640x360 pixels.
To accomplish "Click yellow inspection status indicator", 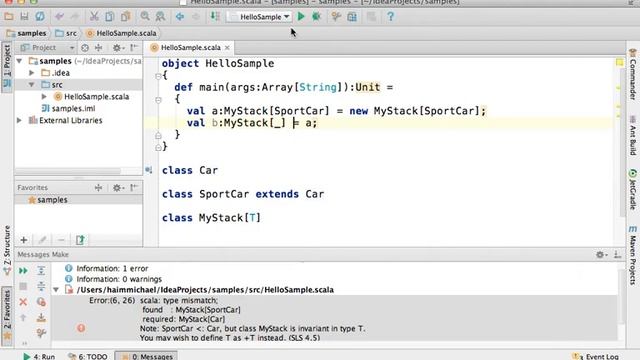I will (620, 62).
